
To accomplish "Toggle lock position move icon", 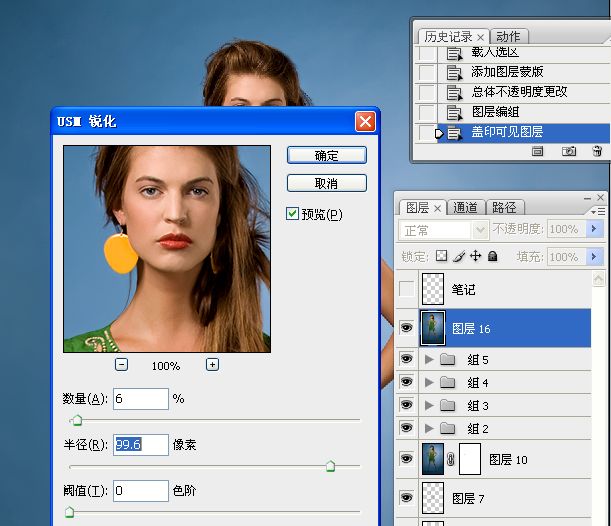I will pos(475,256).
